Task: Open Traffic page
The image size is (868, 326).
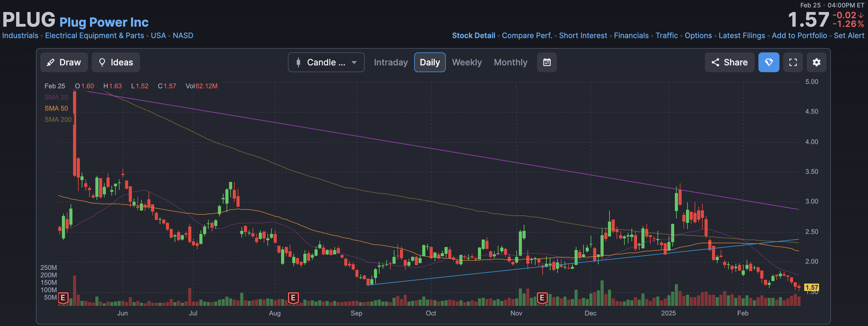Action: pyautogui.click(x=666, y=36)
